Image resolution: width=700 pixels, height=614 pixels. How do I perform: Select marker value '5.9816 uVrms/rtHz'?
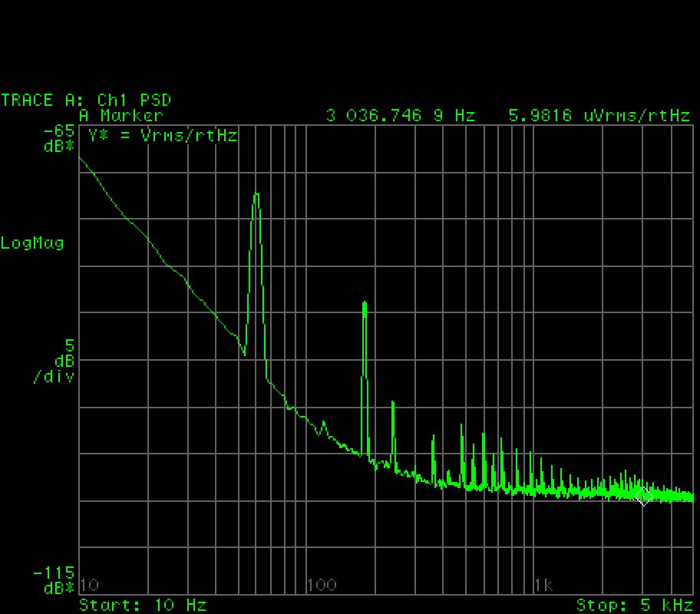[599, 116]
